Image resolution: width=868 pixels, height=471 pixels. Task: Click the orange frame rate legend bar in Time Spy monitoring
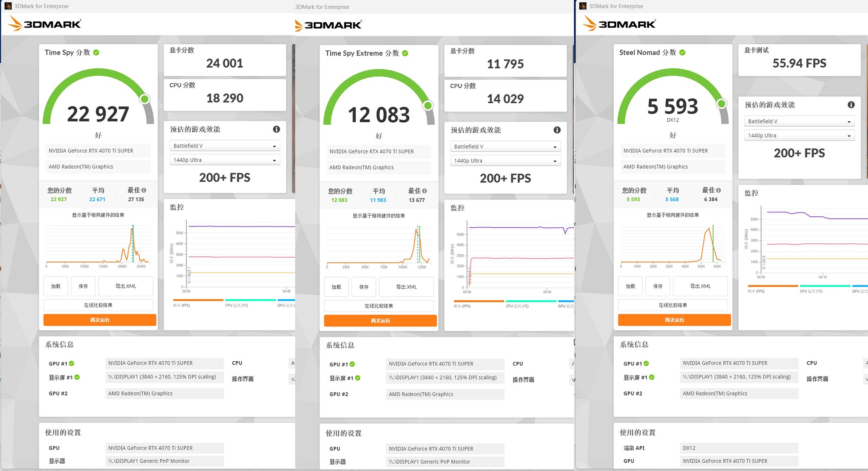(x=198, y=300)
